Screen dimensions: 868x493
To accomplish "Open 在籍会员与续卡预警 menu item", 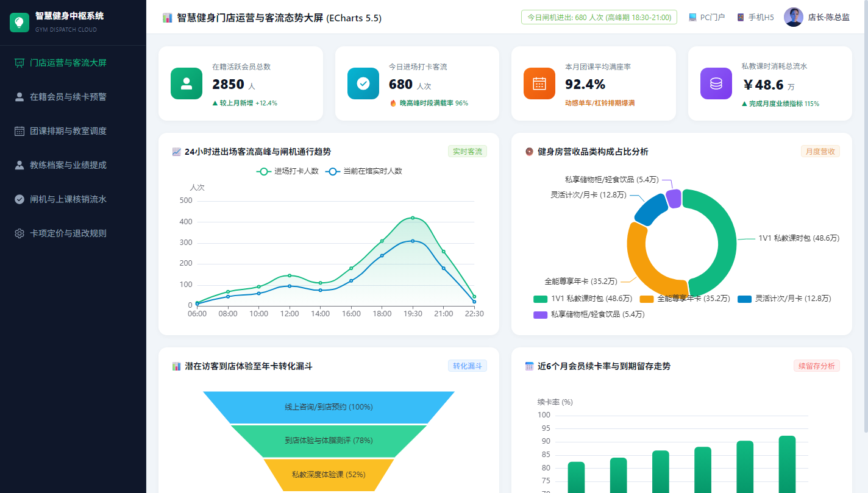I will point(73,97).
